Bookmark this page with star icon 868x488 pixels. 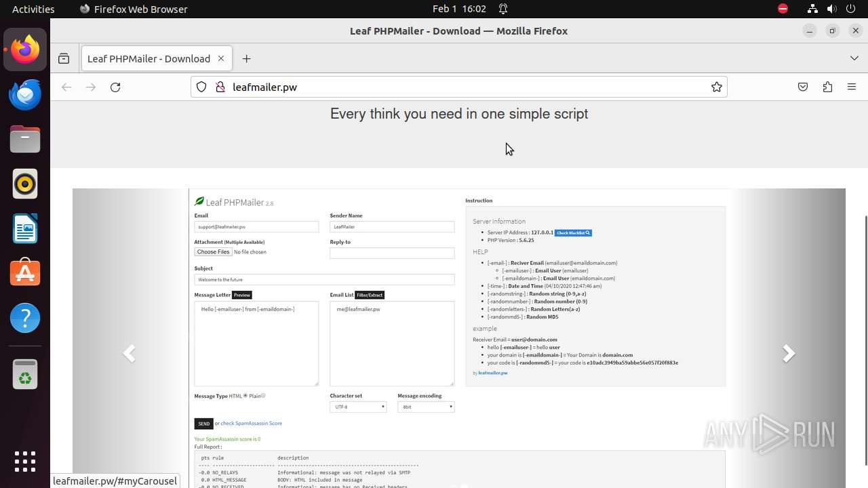[x=717, y=87]
